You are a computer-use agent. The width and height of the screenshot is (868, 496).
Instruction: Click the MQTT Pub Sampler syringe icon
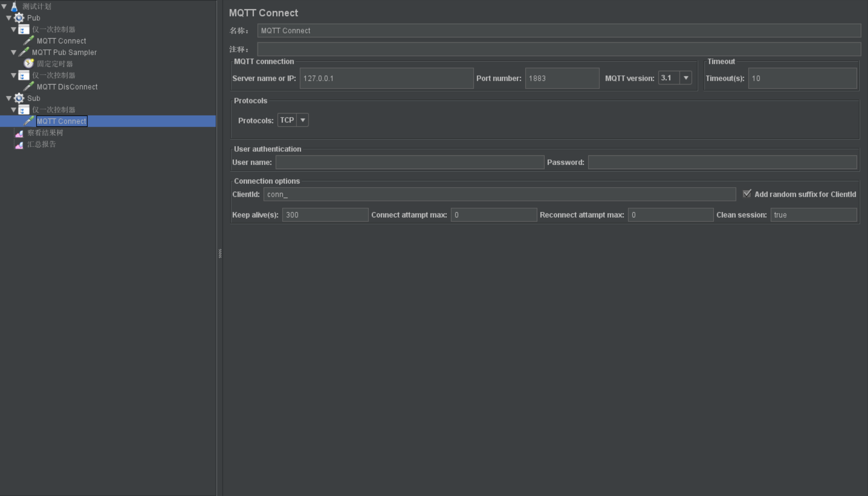click(x=24, y=52)
